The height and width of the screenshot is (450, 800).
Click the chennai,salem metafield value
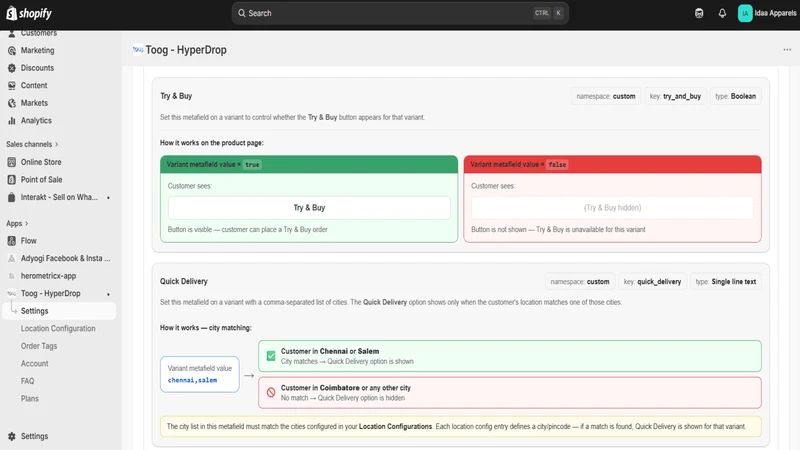point(192,381)
